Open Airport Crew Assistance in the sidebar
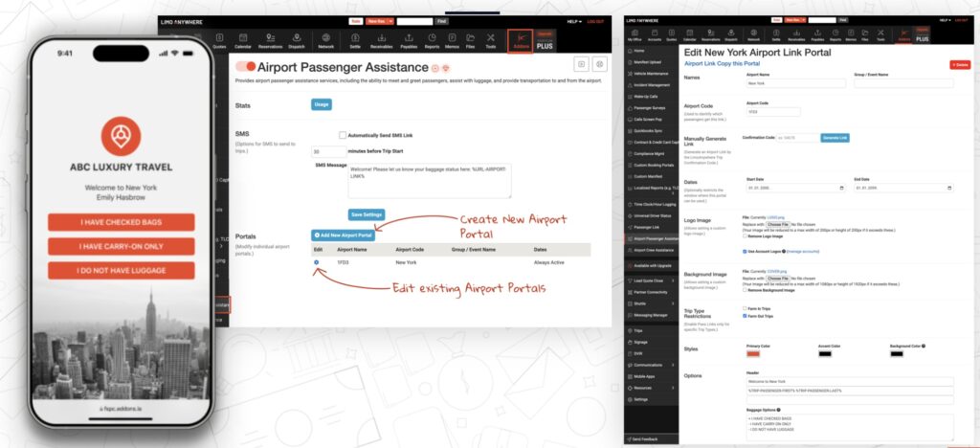The width and height of the screenshot is (980, 448). pos(651,250)
